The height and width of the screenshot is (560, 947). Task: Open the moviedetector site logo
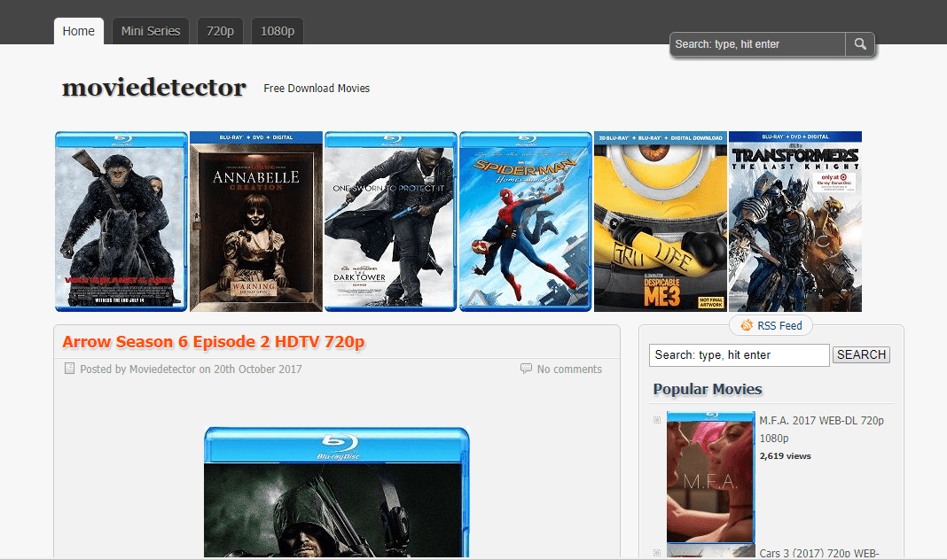(153, 88)
